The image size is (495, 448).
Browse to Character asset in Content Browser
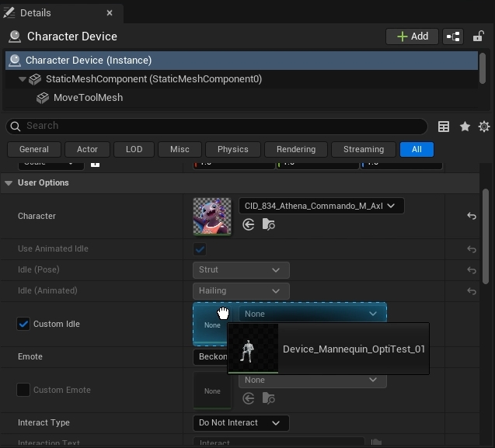tap(268, 224)
